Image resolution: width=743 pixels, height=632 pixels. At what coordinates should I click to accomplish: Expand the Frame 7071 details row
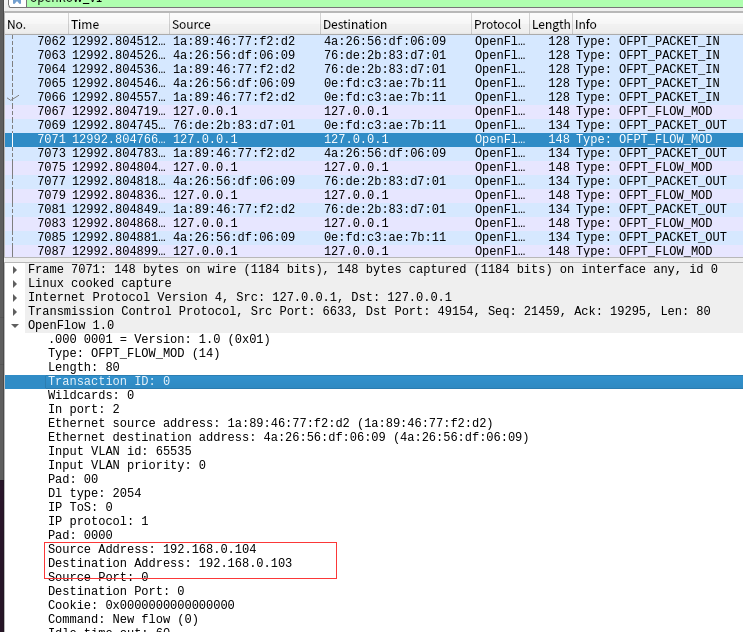coord(15,270)
